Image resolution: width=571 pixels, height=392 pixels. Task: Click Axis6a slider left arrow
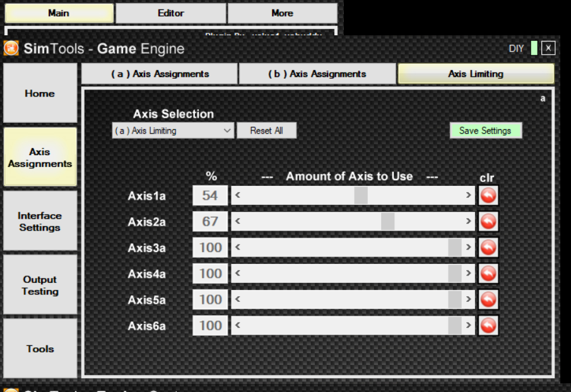(x=238, y=325)
